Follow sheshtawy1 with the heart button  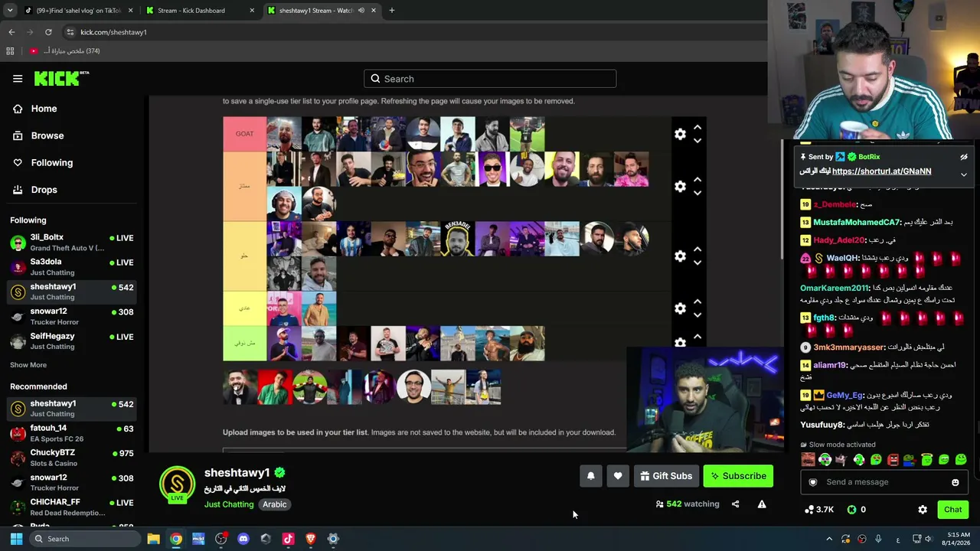pyautogui.click(x=618, y=476)
